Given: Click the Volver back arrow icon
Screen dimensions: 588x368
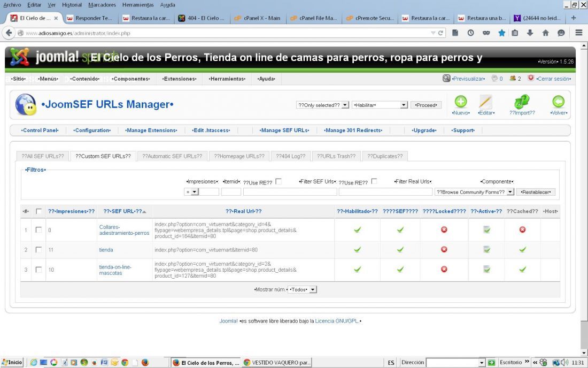Looking at the screenshot, I should click(559, 102).
